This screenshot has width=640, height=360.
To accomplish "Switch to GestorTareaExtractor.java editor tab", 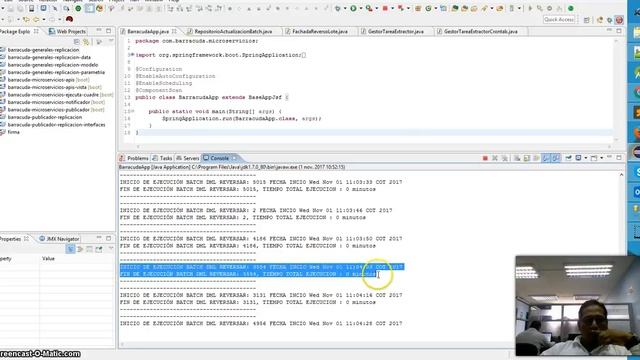I will 396,31.
